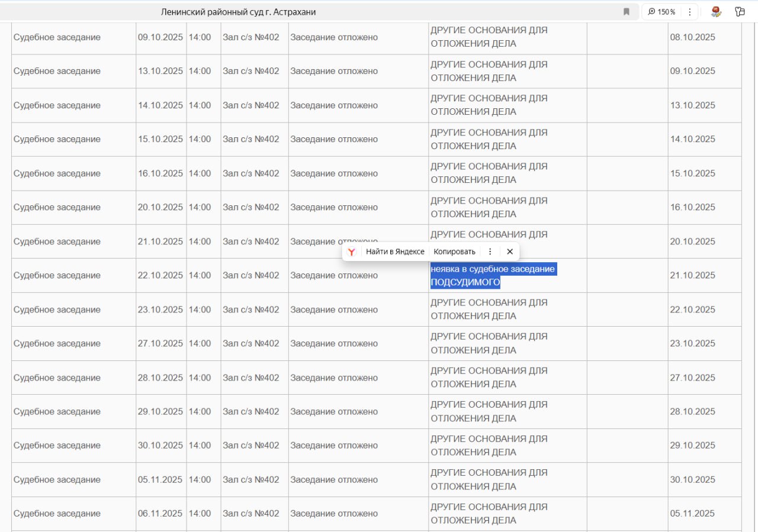
Task: Open the extensions panel icon at far right
Action: coord(740,12)
